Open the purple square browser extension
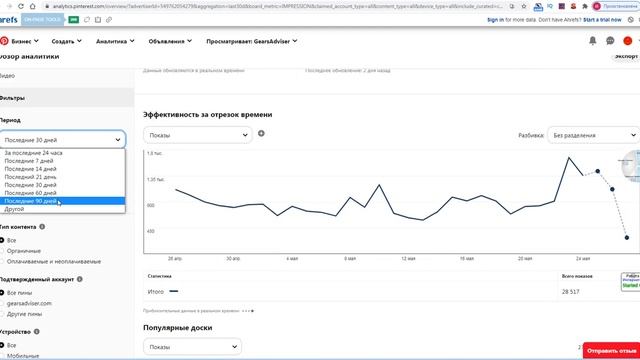Viewport: 640px width, 360px height. point(562,6)
